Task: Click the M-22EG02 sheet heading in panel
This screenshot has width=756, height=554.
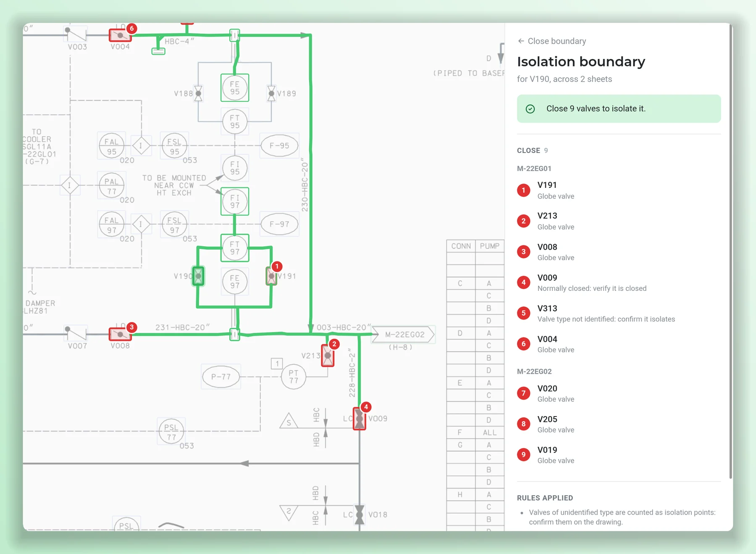Action: click(x=534, y=372)
